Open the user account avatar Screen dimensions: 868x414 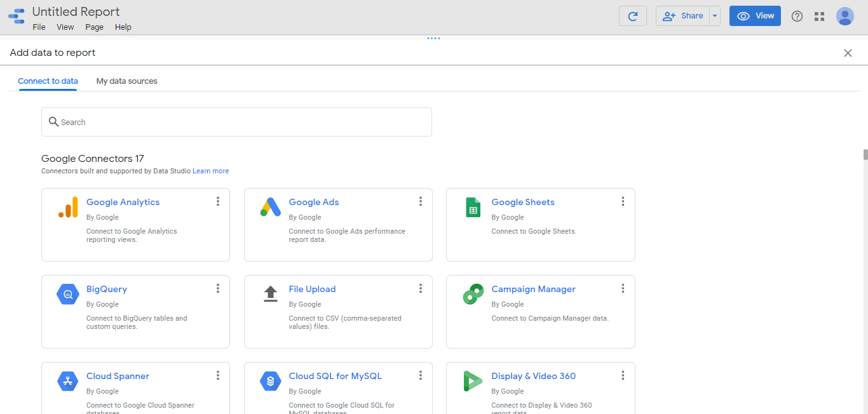coord(844,17)
